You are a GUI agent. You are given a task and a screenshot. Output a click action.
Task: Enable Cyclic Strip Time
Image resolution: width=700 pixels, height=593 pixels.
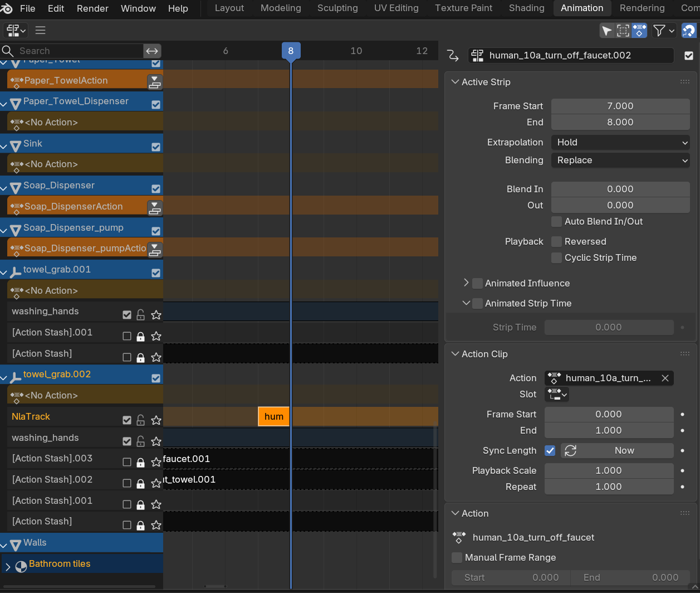click(x=556, y=257)
